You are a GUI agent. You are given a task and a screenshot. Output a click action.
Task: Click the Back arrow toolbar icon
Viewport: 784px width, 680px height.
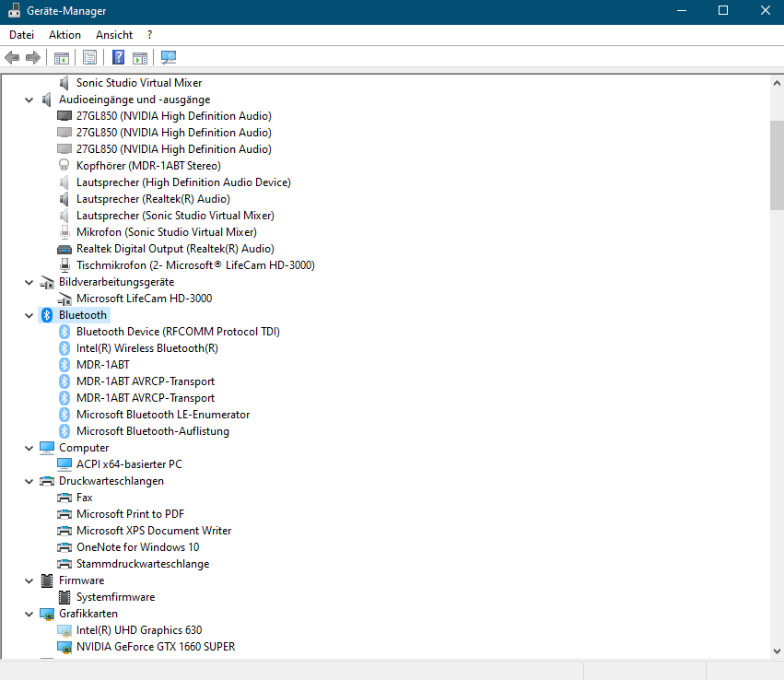(x=12, y=57)
